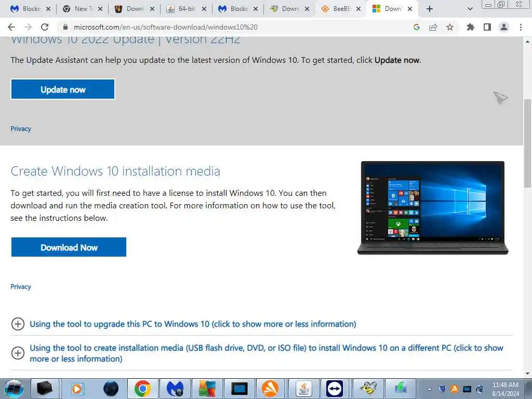Open the AVG taskbar icon
The height and width of the screenshot is (399, 532).
tap(207, 389)
